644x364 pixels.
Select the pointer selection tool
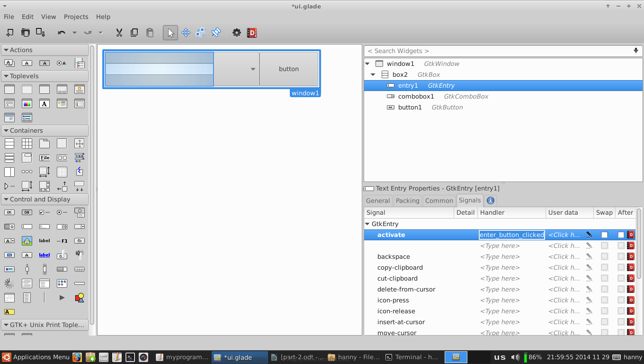tap(170, 33)
